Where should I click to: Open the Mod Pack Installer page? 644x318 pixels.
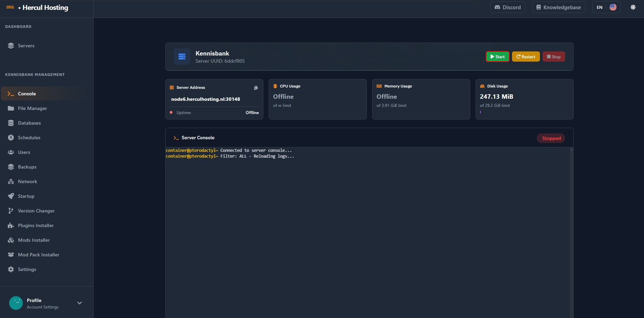38,255
